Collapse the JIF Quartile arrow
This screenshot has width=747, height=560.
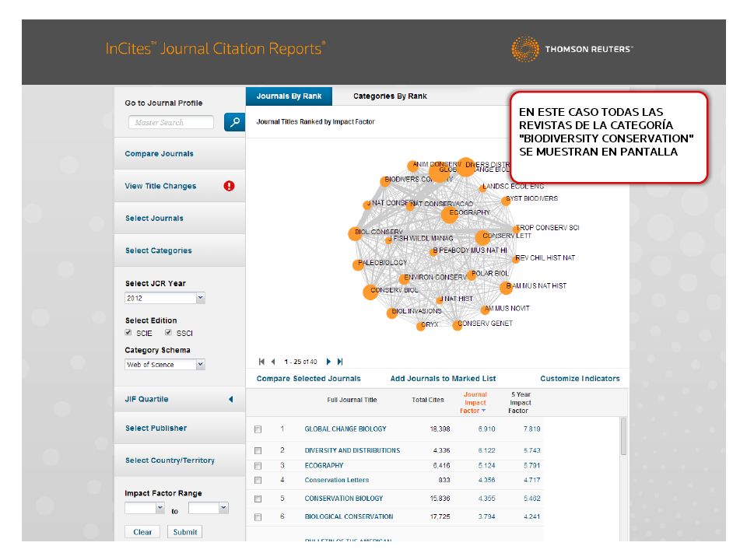pyautogui.click(x=231, y=399)
